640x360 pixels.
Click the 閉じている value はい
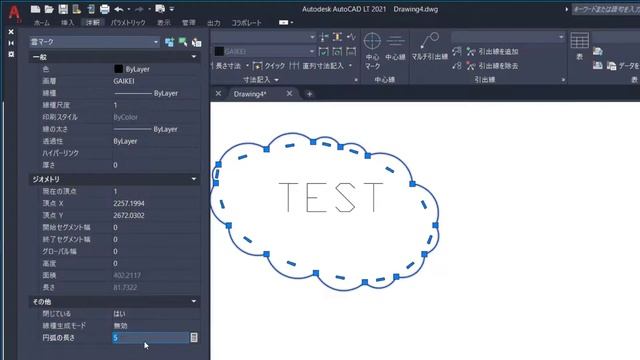119,313
